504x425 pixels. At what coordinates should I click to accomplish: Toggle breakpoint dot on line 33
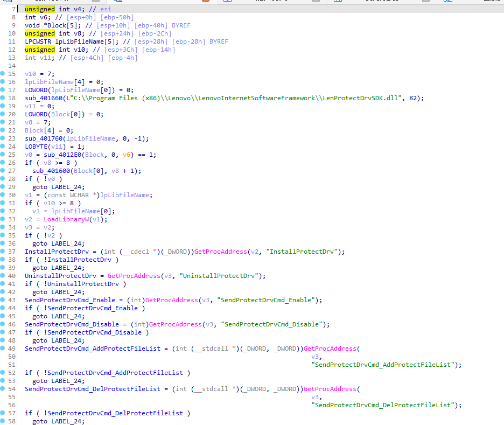click(x=3, y=219)
